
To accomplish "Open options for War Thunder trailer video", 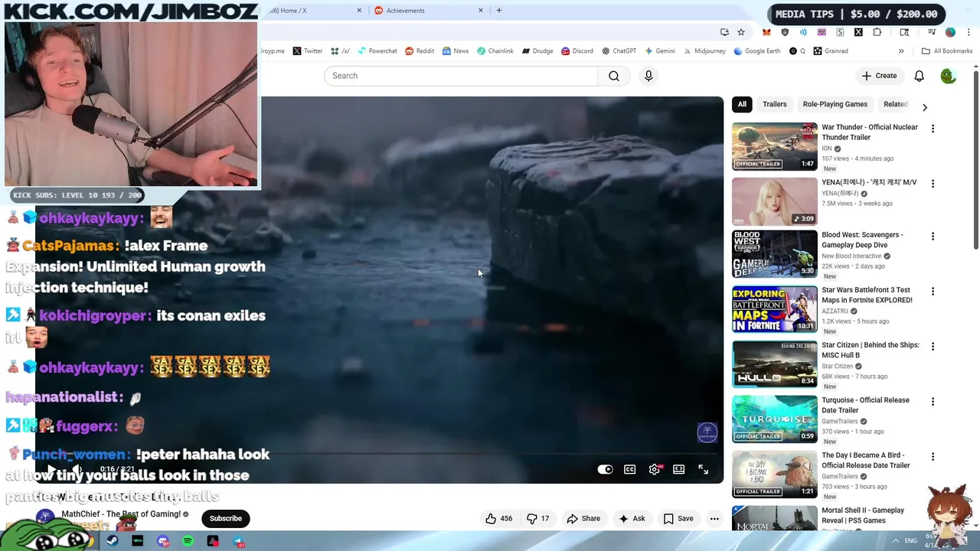I will coord(933,129).
